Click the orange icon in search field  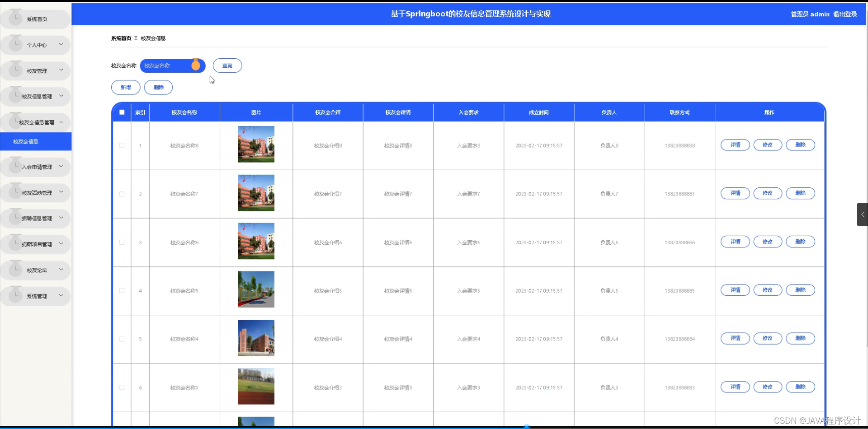[x=196, y=65]
